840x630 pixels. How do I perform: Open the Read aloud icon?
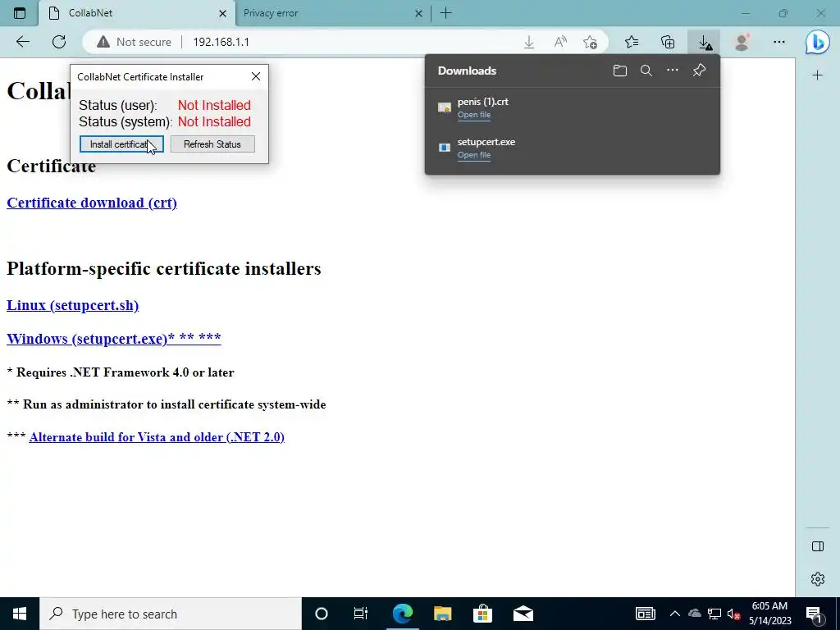coord(559,42)
